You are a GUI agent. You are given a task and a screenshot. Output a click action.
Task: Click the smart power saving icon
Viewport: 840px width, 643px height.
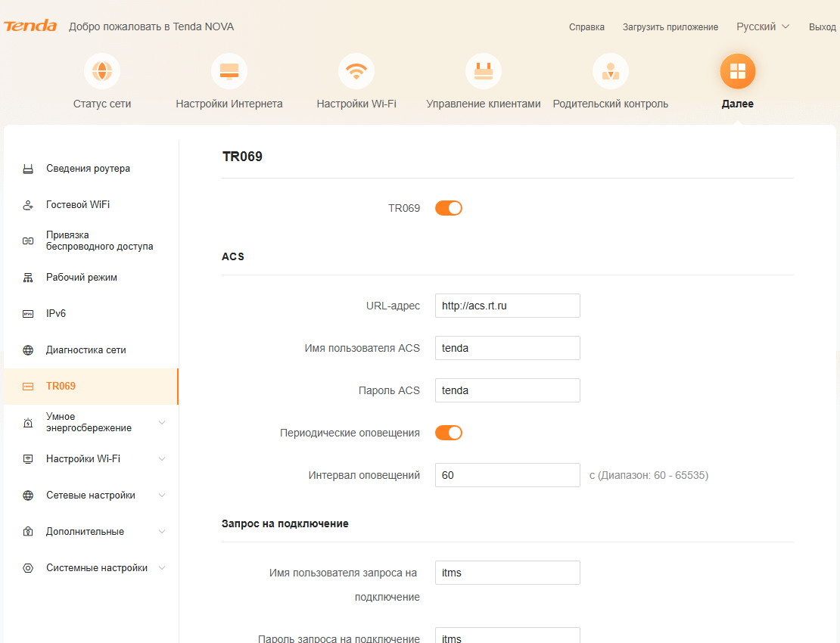(x=28, y=422)
